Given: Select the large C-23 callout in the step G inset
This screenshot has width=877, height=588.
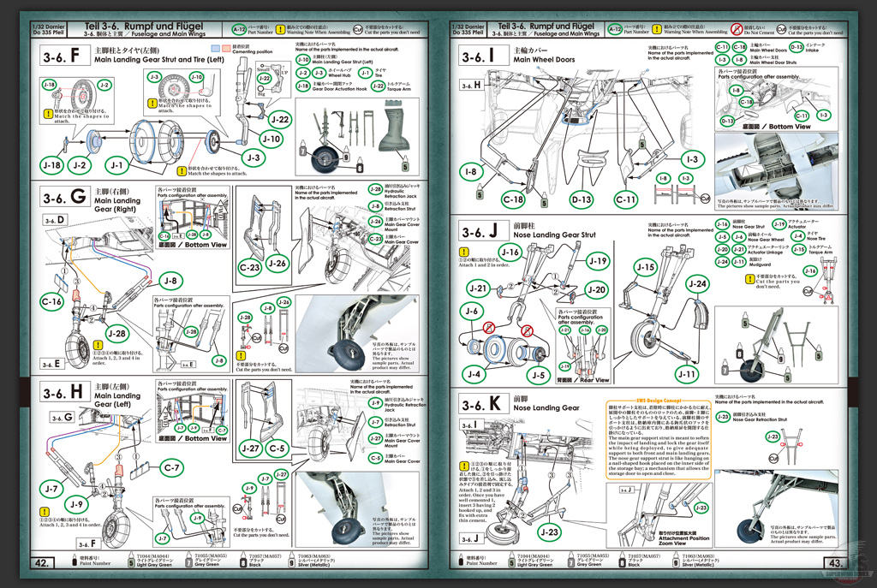Looking at the screenshot, I should pyautogui.click(x=249, y=268).
